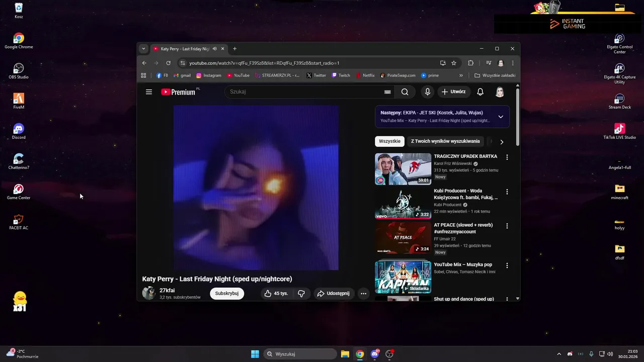
Task: Open Discord desktop shortcut
Action: [x=19, y=131]
